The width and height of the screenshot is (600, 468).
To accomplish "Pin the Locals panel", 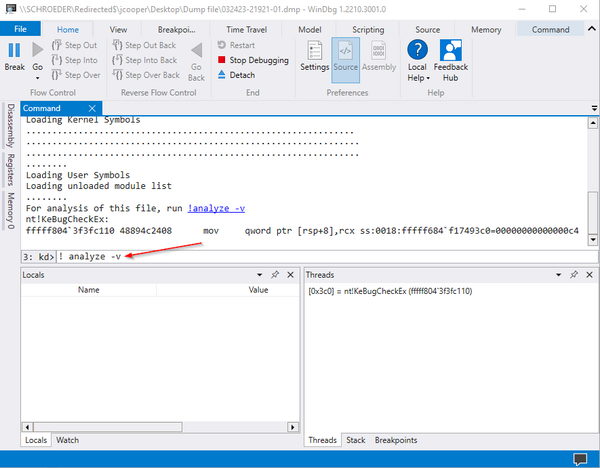I will click(275, 275).
